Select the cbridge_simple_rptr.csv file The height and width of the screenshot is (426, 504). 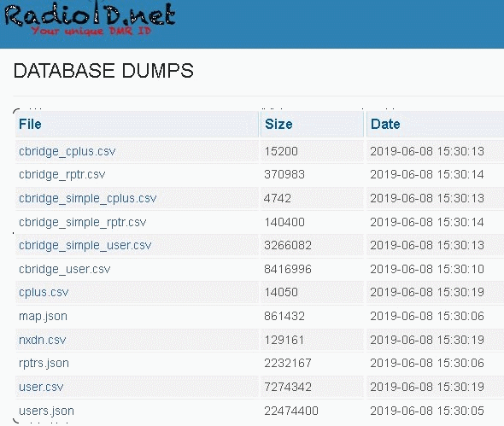(x=82, y=222)
